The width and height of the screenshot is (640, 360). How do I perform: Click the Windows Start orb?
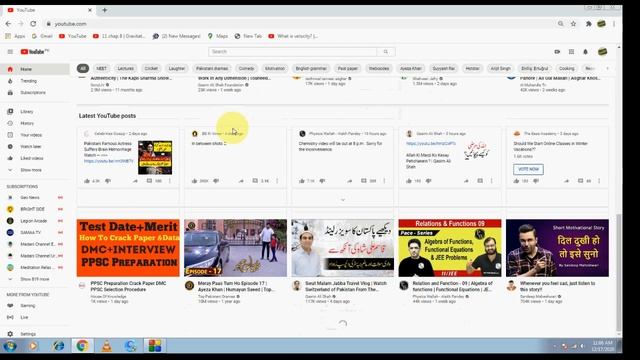10,346
